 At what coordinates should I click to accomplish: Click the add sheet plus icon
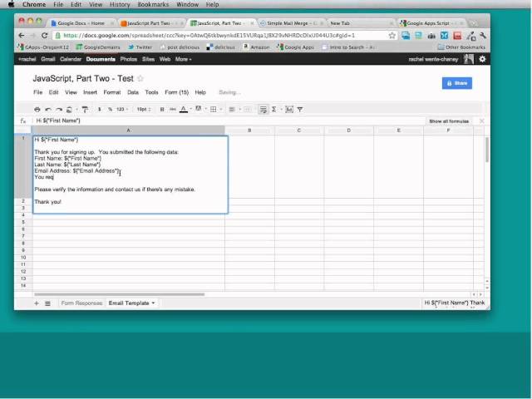pos(37,303)
